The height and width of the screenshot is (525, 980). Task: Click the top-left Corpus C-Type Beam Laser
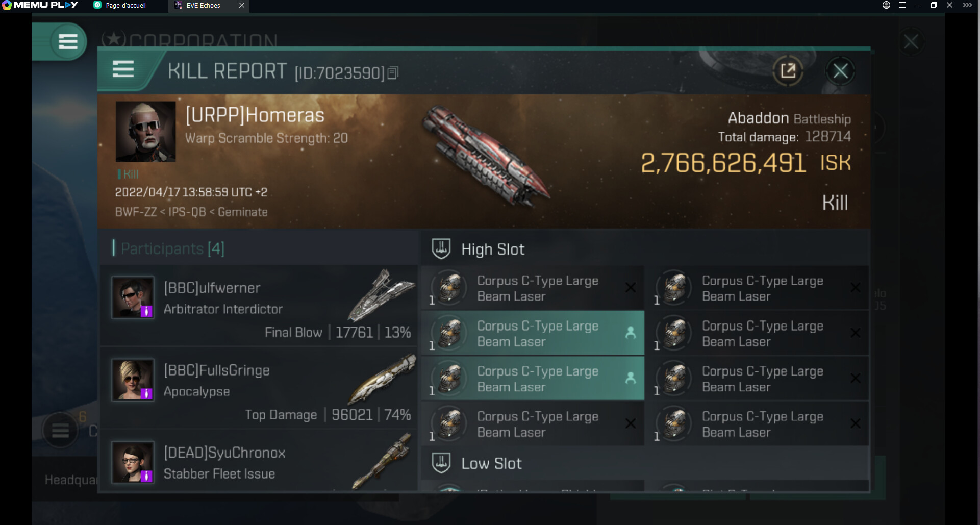pos(532,288)
